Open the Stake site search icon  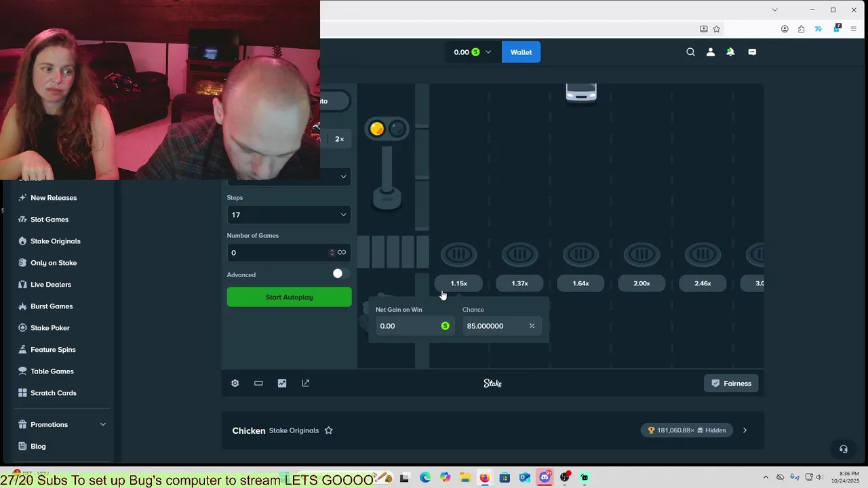point(690,52)
